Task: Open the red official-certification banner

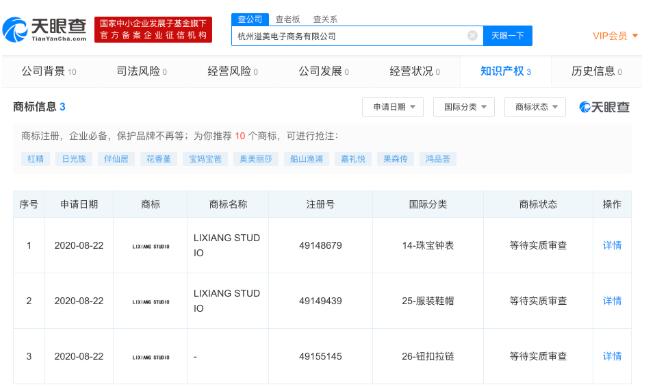Action: pyautogui.click(x=153, y=29)
